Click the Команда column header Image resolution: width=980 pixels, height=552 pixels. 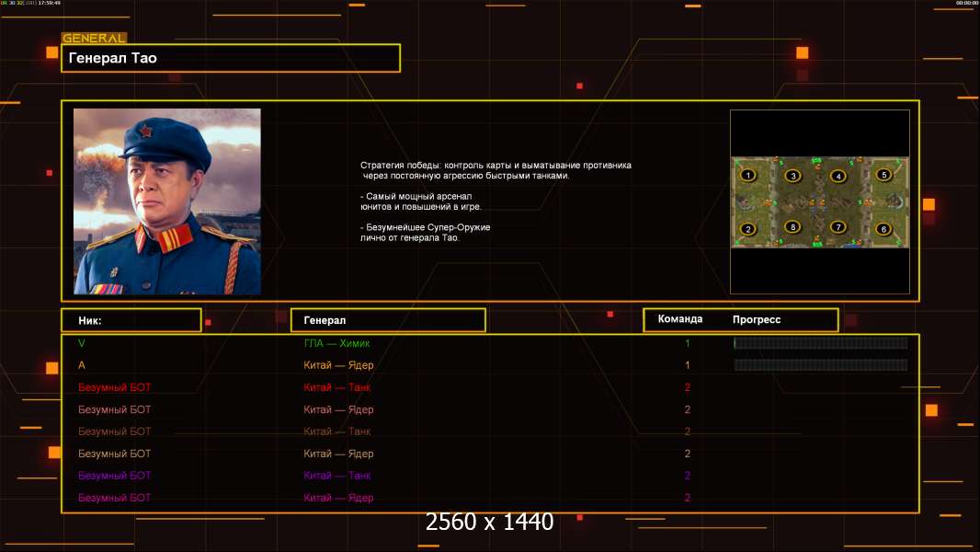click(x=680, y=319)
